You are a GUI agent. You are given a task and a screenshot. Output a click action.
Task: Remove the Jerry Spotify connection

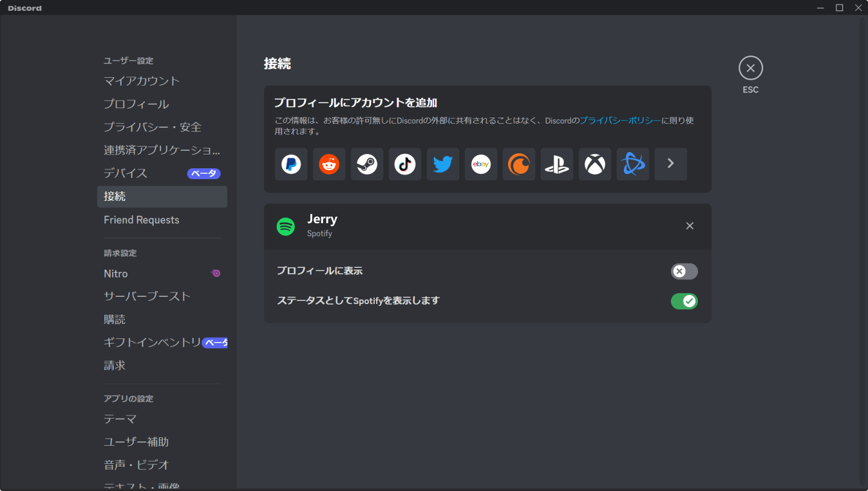[x=690, y=226]
